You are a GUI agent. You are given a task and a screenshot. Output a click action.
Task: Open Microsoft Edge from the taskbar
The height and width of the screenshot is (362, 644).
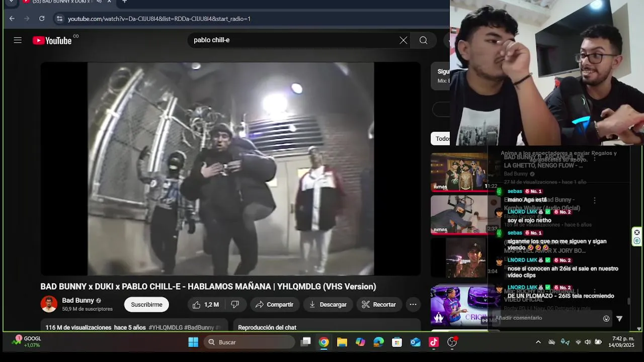tap(379, 342)
